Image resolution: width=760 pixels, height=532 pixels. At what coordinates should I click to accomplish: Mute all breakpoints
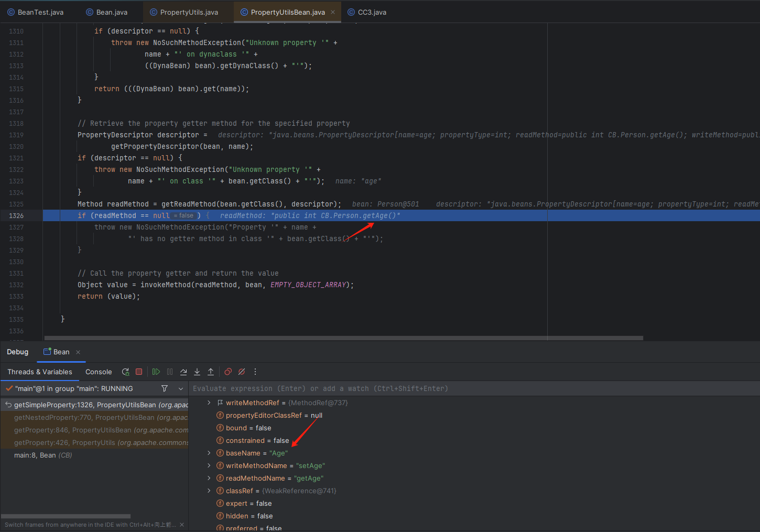242,372
